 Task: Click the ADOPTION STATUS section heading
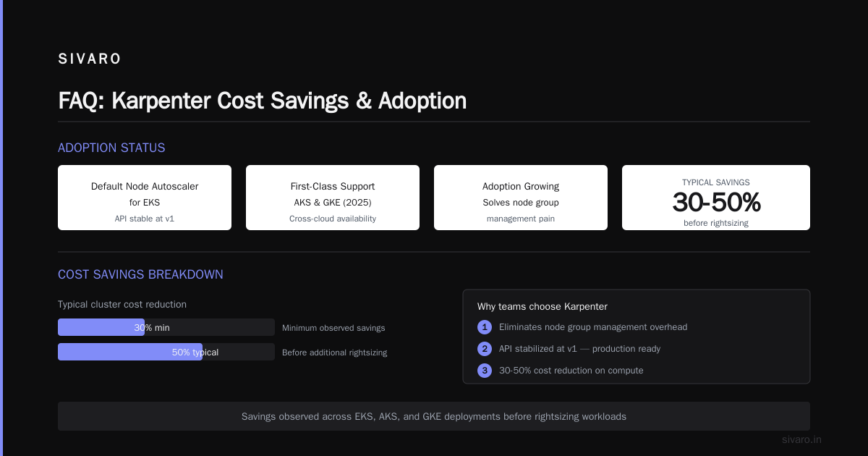point(111,148)
